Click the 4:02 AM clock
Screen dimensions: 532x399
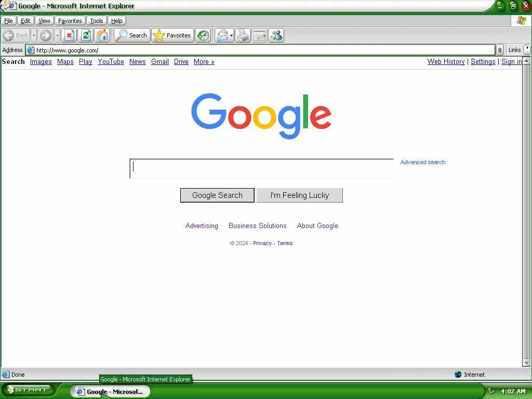[513, 391]
